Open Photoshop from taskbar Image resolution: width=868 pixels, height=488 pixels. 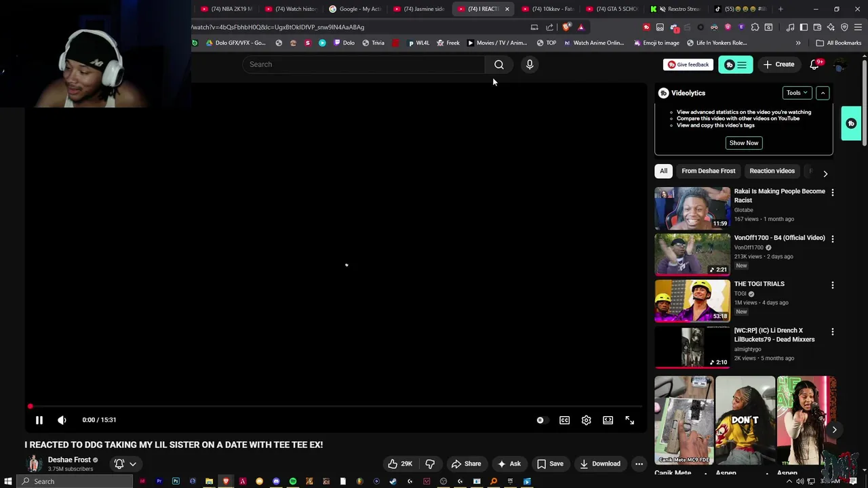pyautogui.click(x=176, y=481)
